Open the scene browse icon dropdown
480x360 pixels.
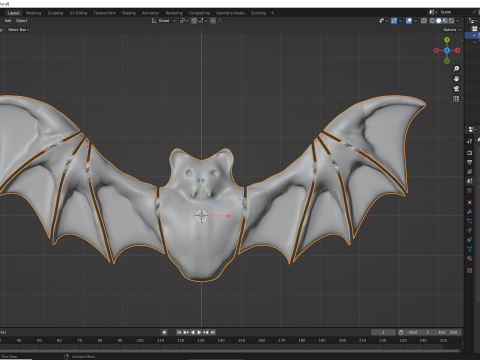[x=433, y=12]
